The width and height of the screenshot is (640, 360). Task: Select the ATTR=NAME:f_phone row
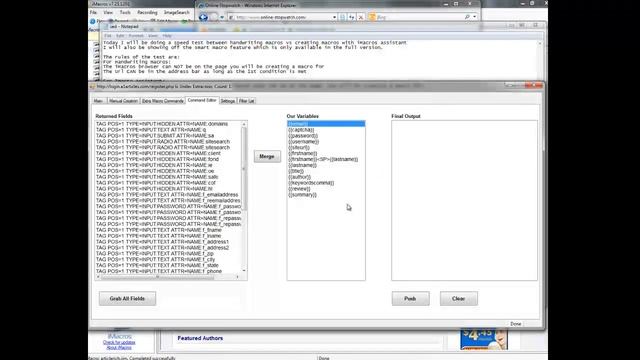[168, 271]
